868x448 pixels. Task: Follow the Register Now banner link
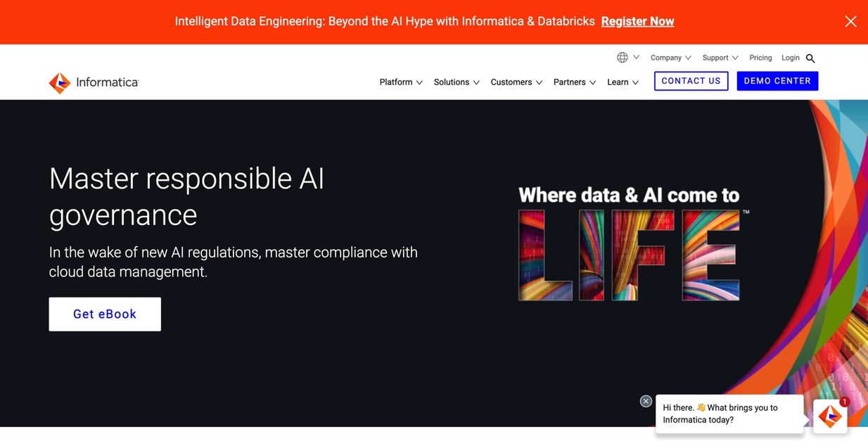tap(637, 21)
